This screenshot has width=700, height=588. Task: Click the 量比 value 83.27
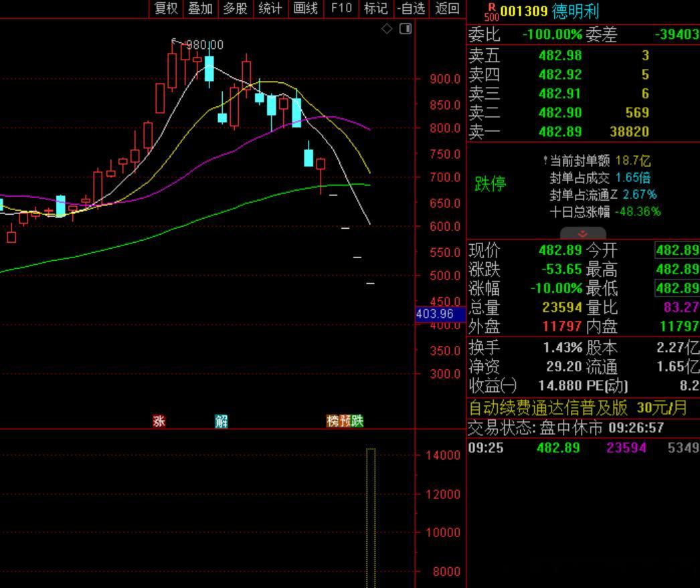[681, 308]
